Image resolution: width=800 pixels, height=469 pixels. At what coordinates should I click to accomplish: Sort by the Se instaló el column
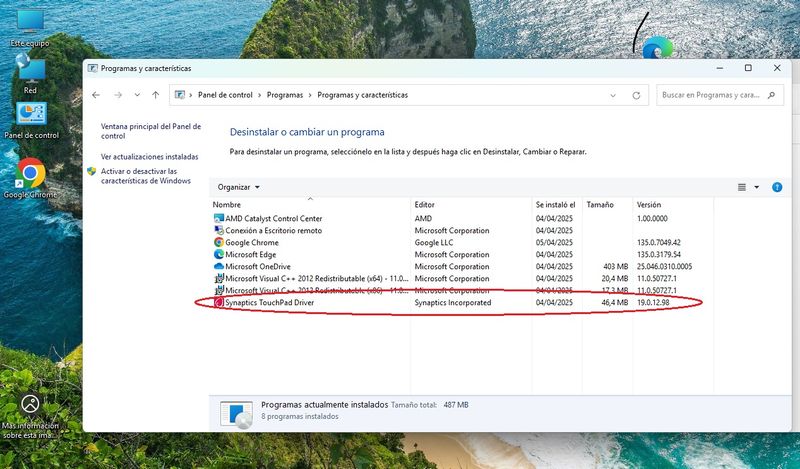[x=555, y=205]
